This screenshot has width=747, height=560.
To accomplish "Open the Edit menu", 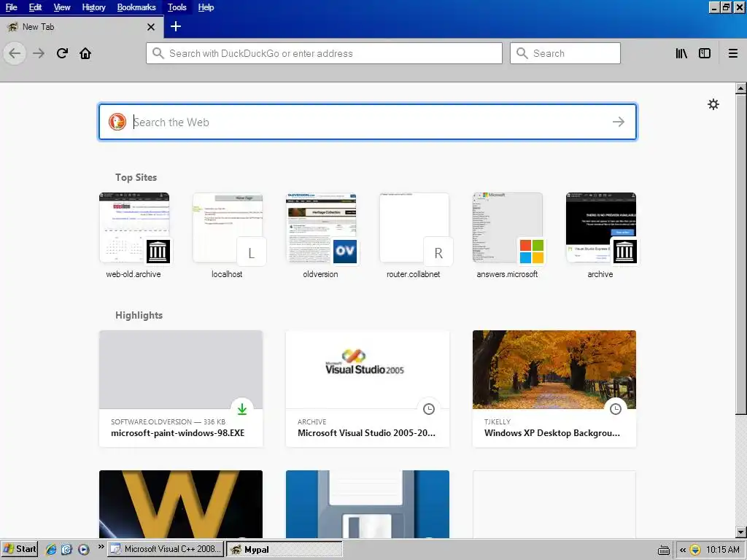I will click(35, 7).
